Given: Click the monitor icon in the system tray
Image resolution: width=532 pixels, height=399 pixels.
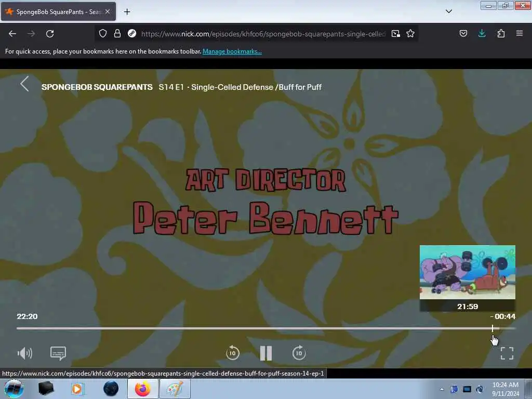Looking at the screenshot, I should click(467, 389).
